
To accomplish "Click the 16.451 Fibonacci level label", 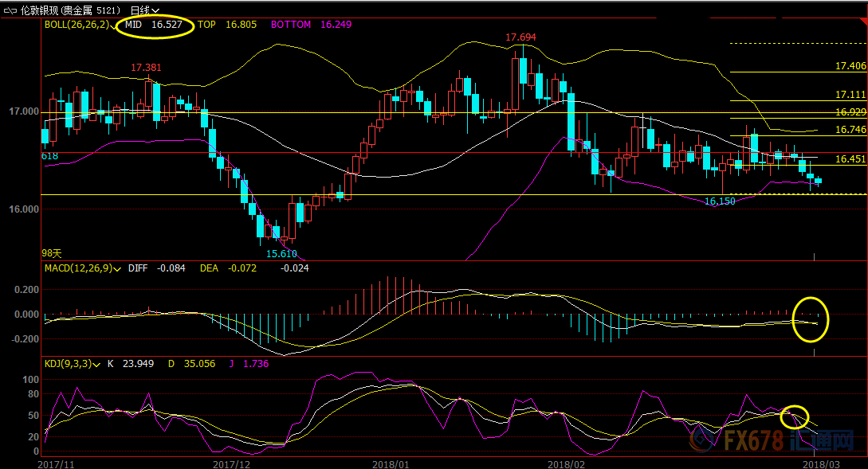I will pyautogui.click(x=850, y=159).
